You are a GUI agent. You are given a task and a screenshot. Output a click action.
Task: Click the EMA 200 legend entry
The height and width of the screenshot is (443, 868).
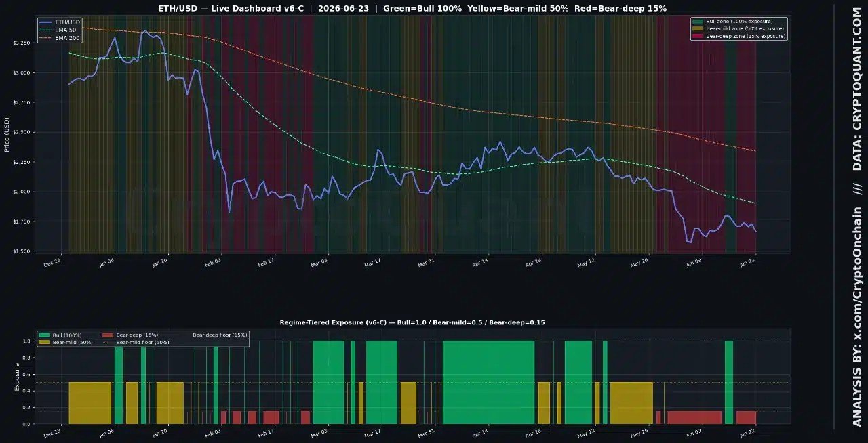point(59,37)
